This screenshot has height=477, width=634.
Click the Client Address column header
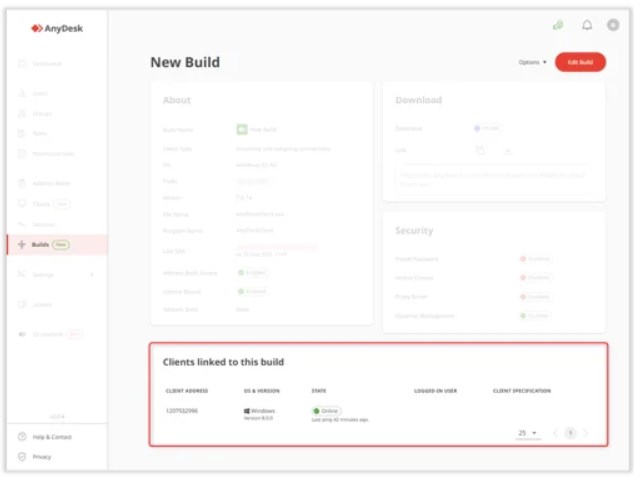point(187,391)
